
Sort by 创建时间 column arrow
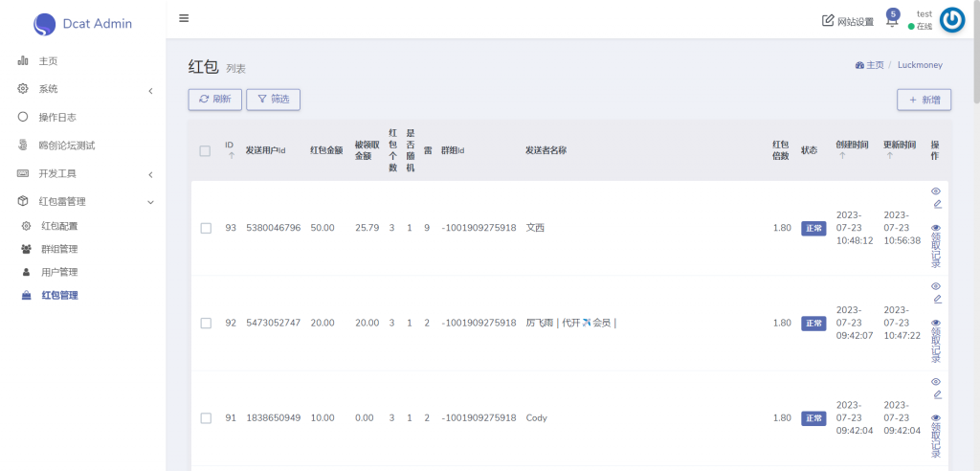[842, 156]
